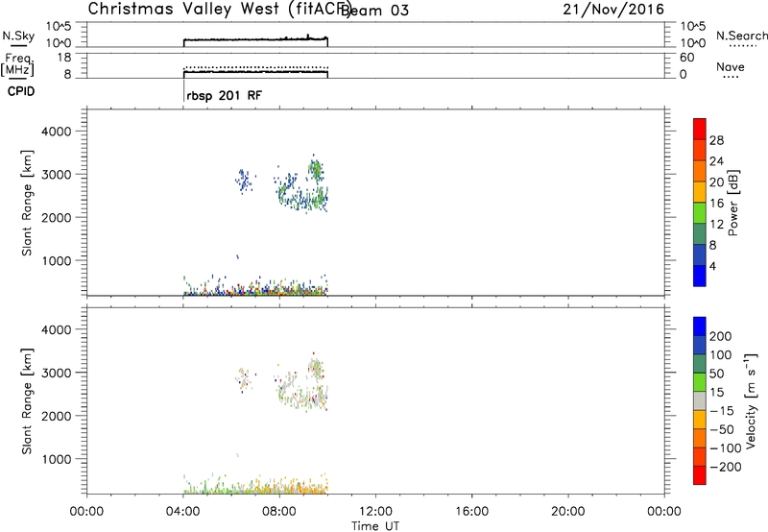Click the "3000" range tick of the velocity panel
Screen dimensions: 768x532
57,373
